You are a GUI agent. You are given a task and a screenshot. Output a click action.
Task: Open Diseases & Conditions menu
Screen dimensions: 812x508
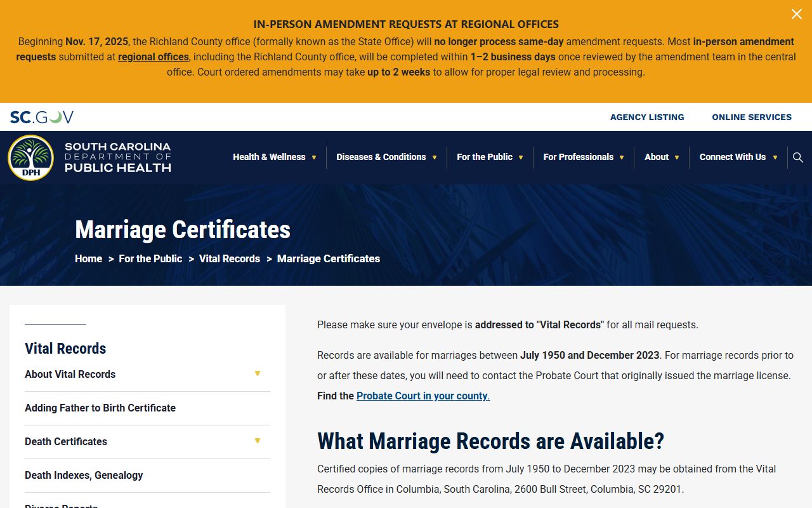pyautogui.click(x=381, y=157)
